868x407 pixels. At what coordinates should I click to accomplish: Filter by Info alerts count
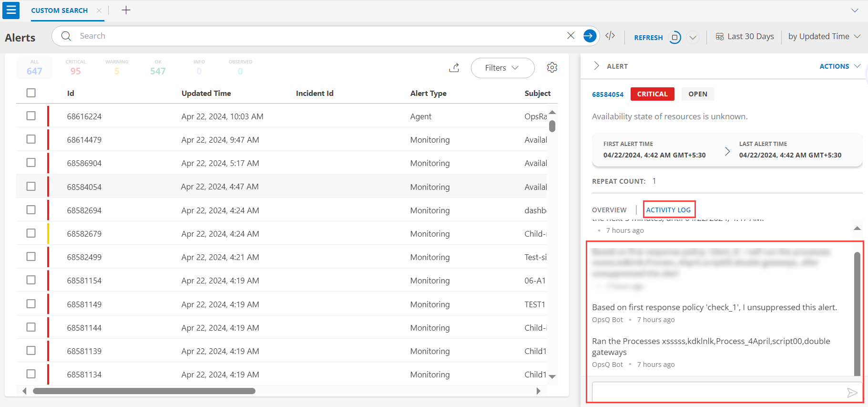pyautogui.click(x=199, y=68)
